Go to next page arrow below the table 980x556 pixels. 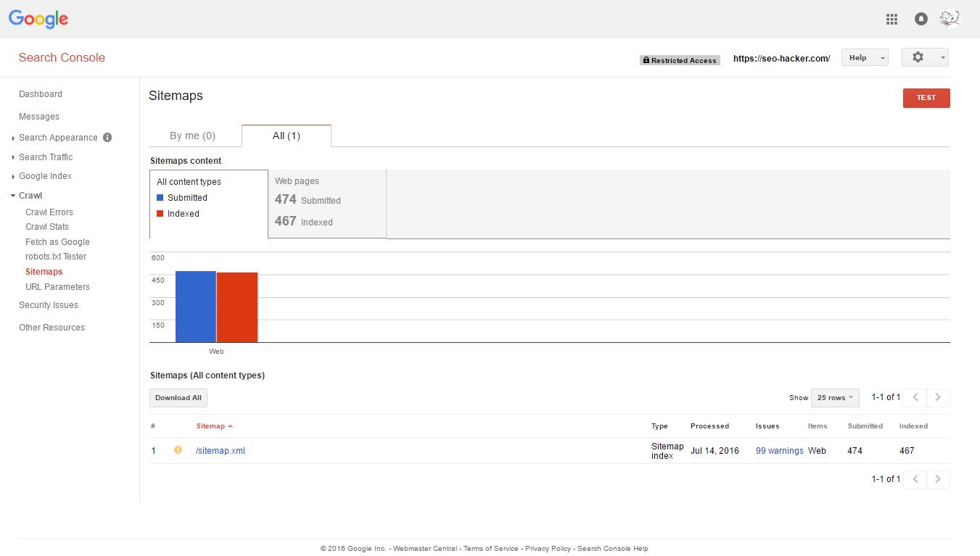pos(938,479)
